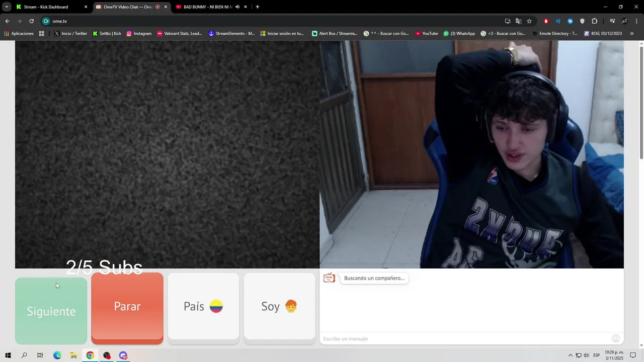The width and height of the screenshot is (644, 362).
Task: Open a new browser tab
Action: (x=258, y=7)
